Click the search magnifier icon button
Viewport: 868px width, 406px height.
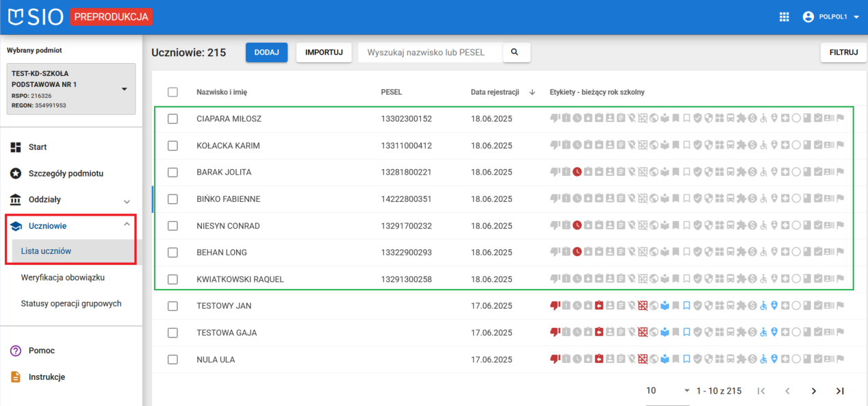[515, 52]
